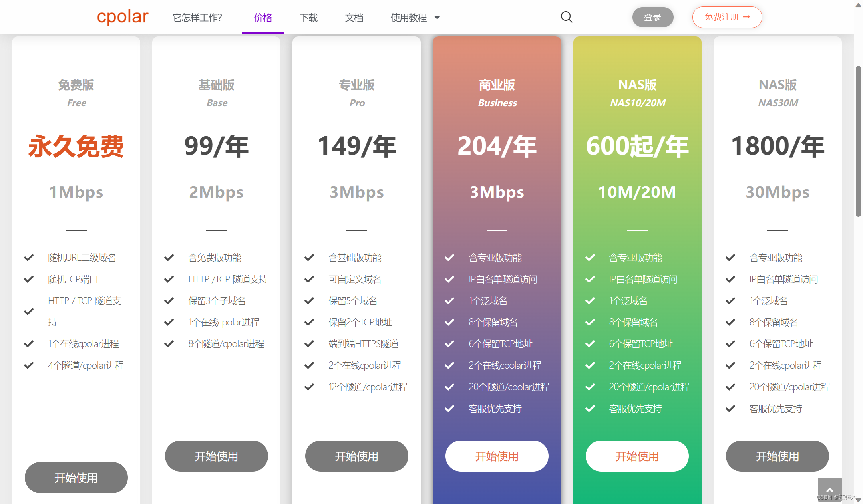Click the scrollbar down arrow
This screenshot has height=504, width=863.
pyautogui.click(x=858, y=500)
